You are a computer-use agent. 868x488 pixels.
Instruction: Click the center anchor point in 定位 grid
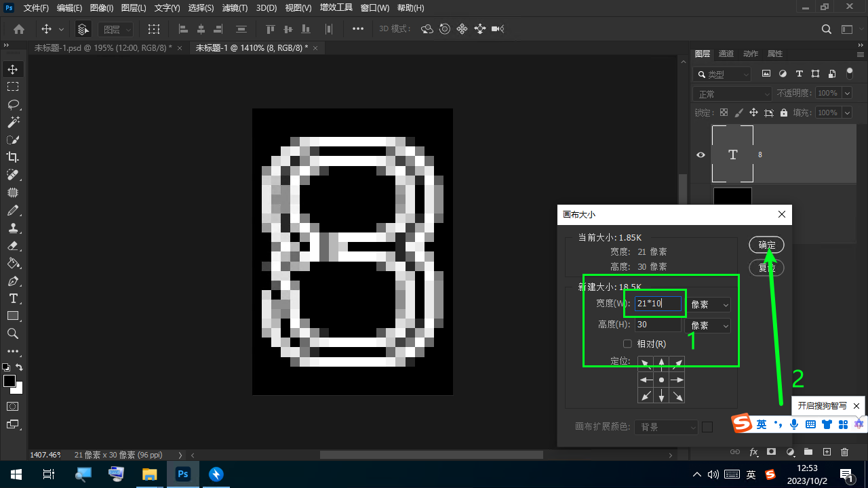(661, 380)
